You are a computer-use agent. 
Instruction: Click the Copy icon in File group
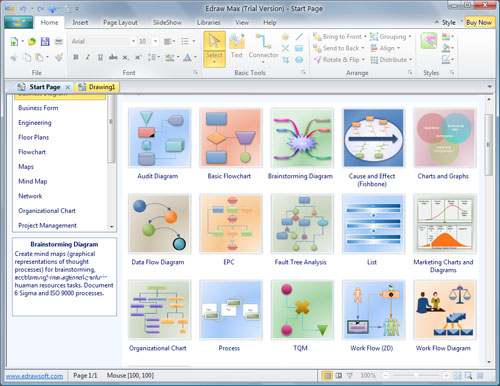pyautogui.click(x=27, y=57)
